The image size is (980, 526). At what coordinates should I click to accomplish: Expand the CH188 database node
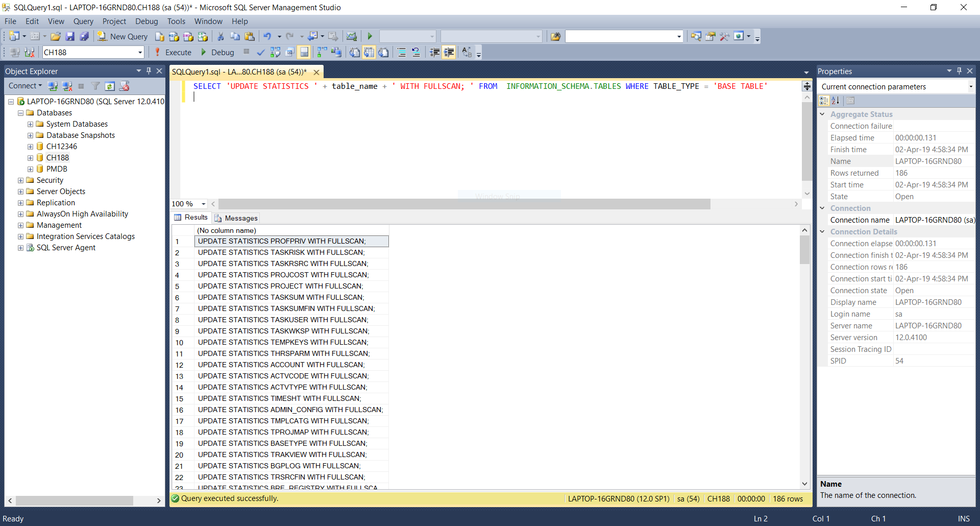click(x=30, y=157)
